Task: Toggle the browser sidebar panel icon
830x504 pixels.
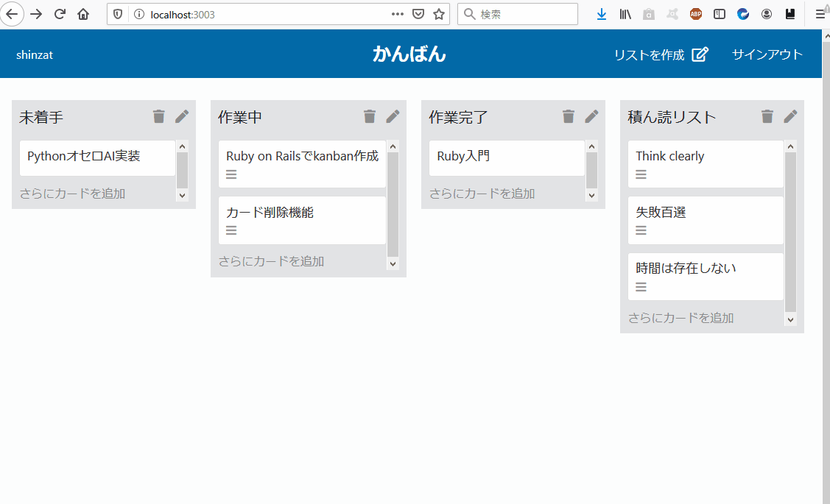Action: click(719, 13)
